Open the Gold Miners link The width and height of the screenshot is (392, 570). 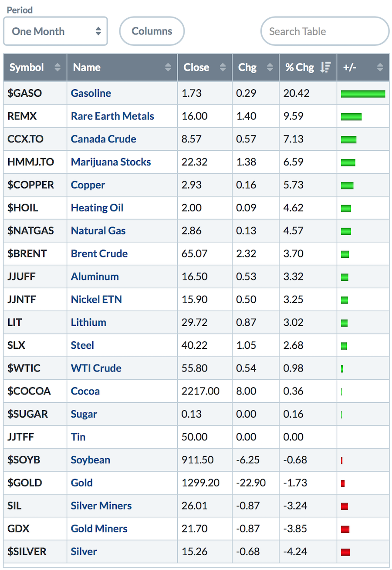pos(99,529)
